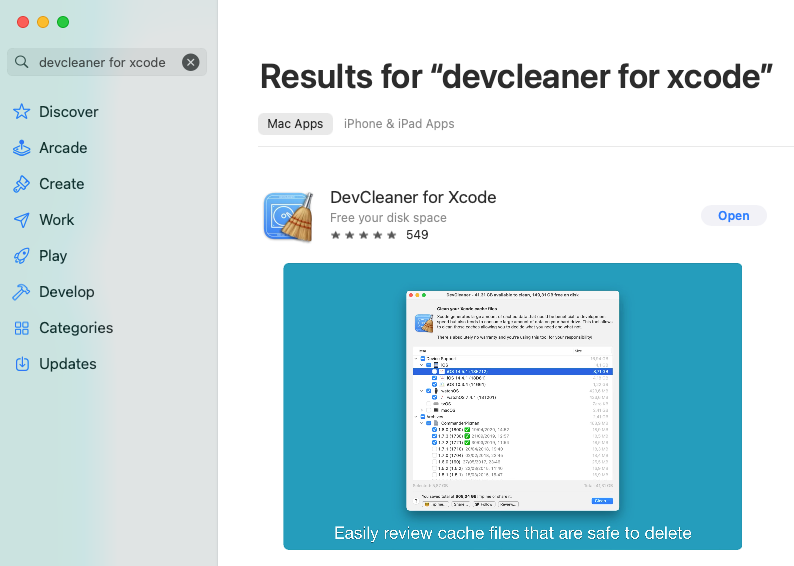Go to Play in sidebar
The image size is (794, 566).
click(53, 256)
